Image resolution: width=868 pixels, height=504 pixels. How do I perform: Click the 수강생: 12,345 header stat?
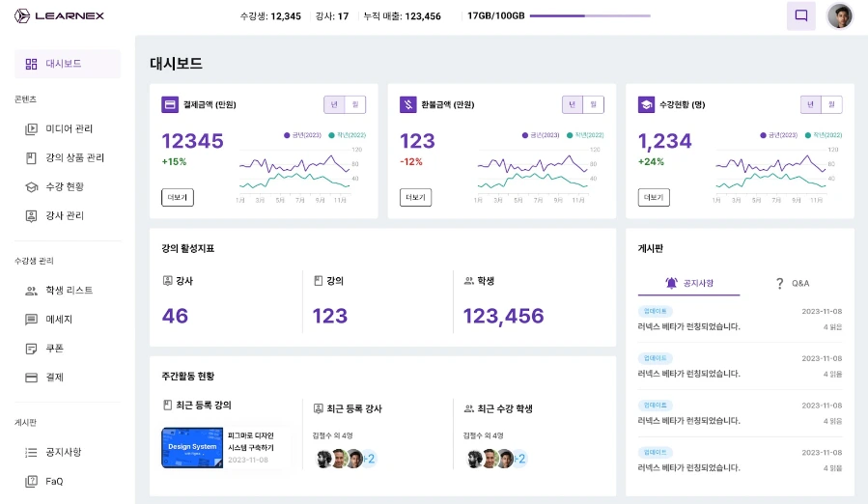point(270,16)
